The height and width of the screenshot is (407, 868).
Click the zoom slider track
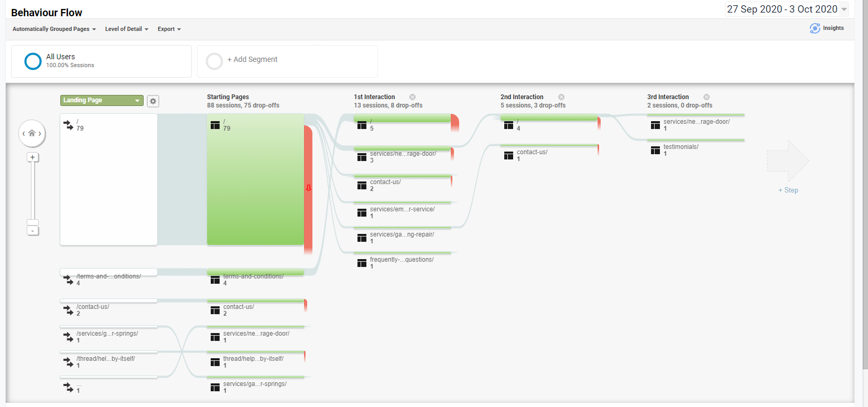pyautogui.click(x=32, y=191)
